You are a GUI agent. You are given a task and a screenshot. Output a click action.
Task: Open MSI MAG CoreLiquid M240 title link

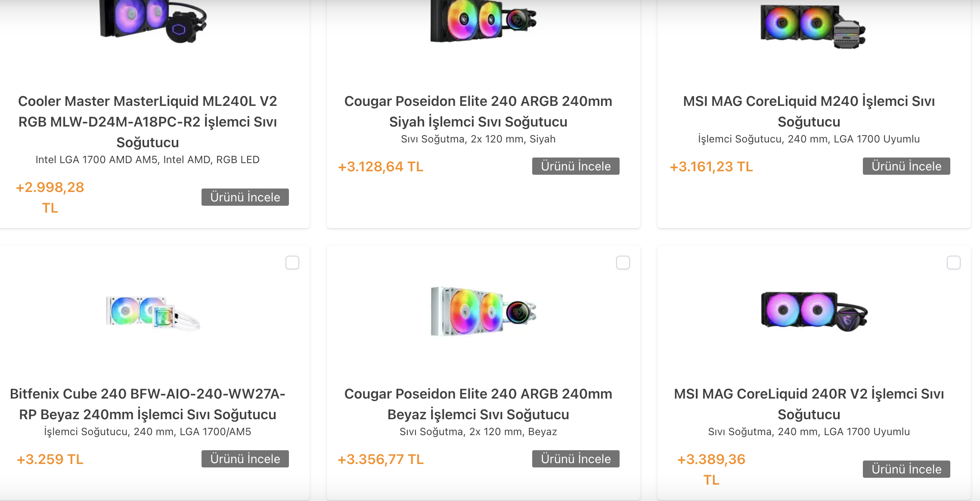pyautogui.click(x=809, y=111)
